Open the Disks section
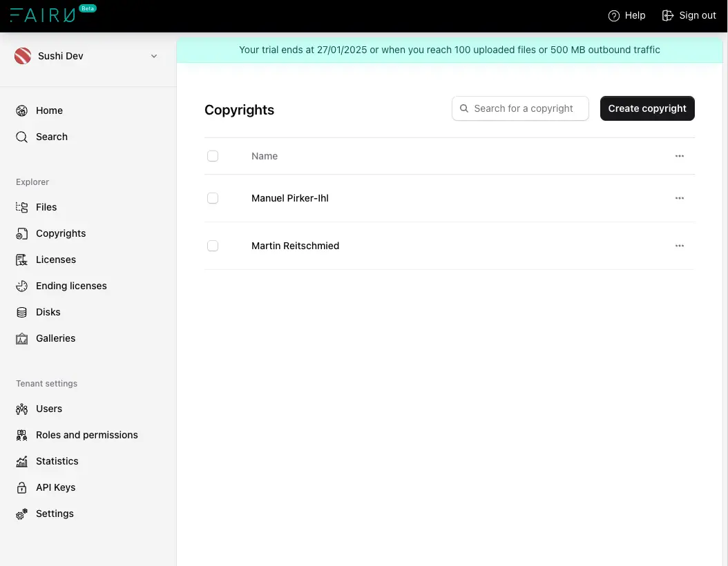Viewport: 728px width, 566px height. pos(48,312)
